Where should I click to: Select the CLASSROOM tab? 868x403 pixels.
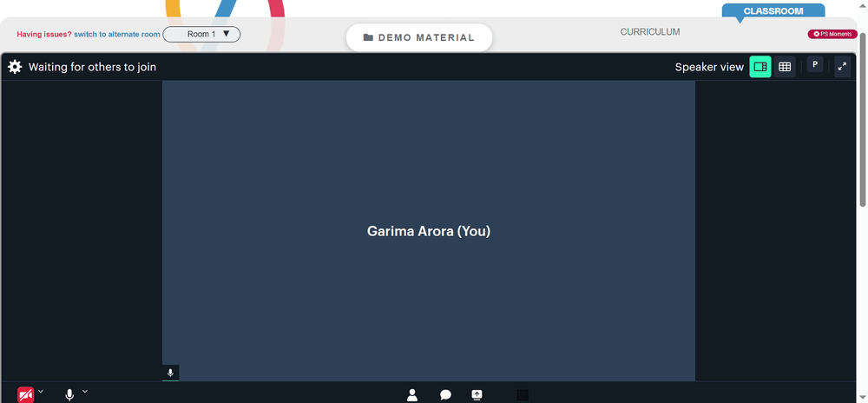(x=773, y=11)
